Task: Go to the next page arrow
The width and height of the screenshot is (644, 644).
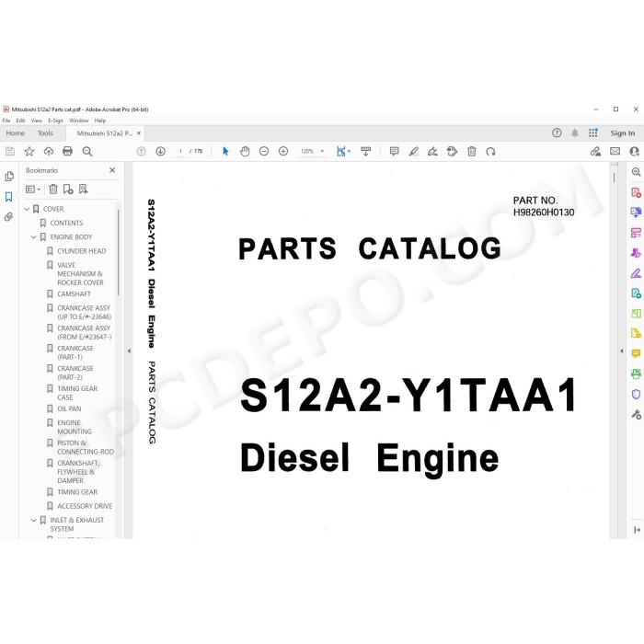Action: click(161, 152)
